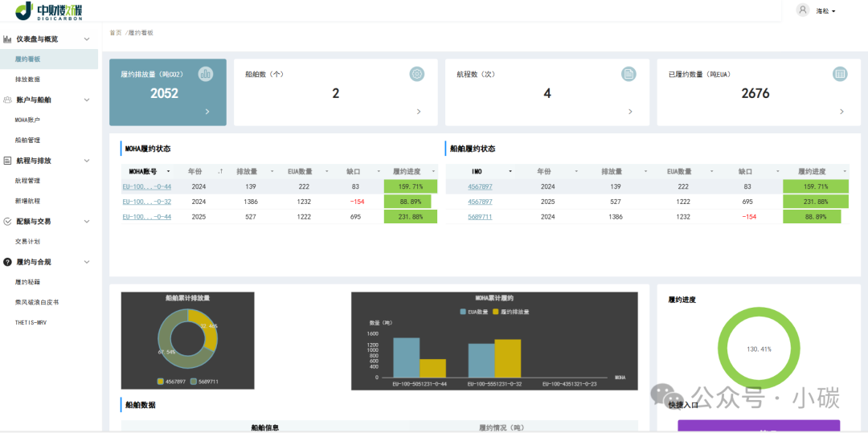
Task: Click the 首页 breadcrumb link
Action: pyautogui.click(x=115, y=33)
